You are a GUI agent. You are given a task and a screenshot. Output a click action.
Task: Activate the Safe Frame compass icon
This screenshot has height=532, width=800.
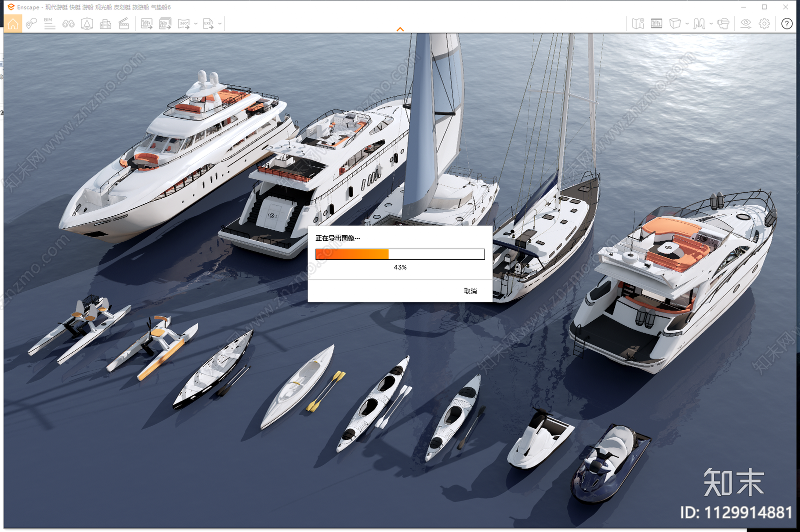(87, 23)
